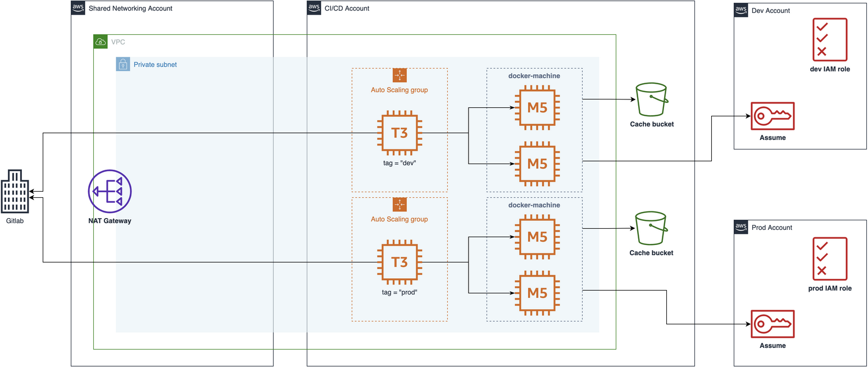The width and height of the screenshot is (868, 367).
Task: Select the prod IAM role checklist icon
Action: 830,259
